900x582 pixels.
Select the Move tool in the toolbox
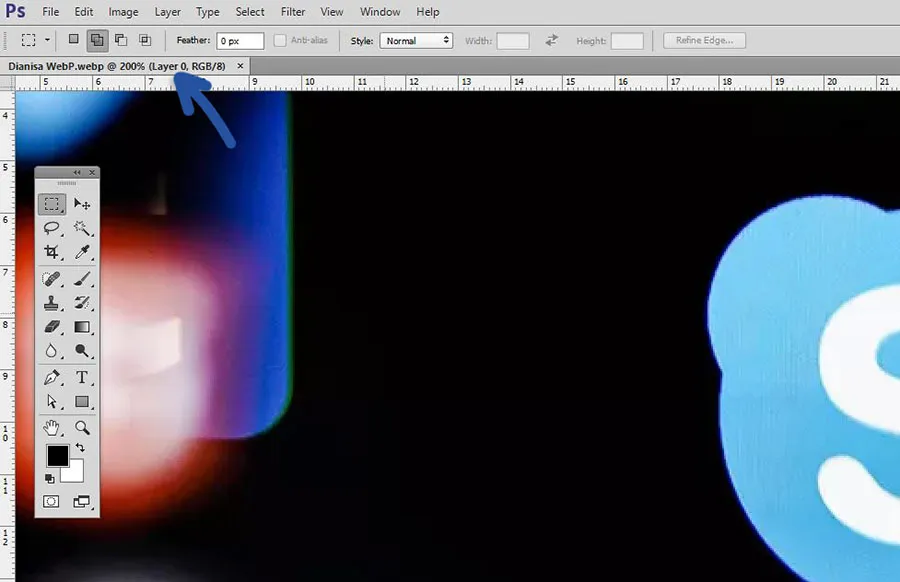82,204
